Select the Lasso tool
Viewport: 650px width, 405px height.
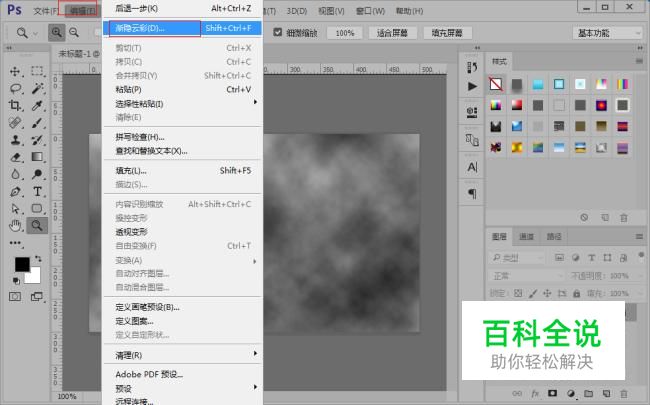[15, 88]
